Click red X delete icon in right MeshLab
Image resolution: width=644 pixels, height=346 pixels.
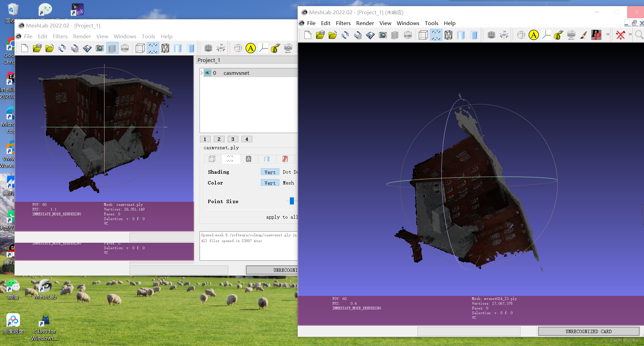621,35
